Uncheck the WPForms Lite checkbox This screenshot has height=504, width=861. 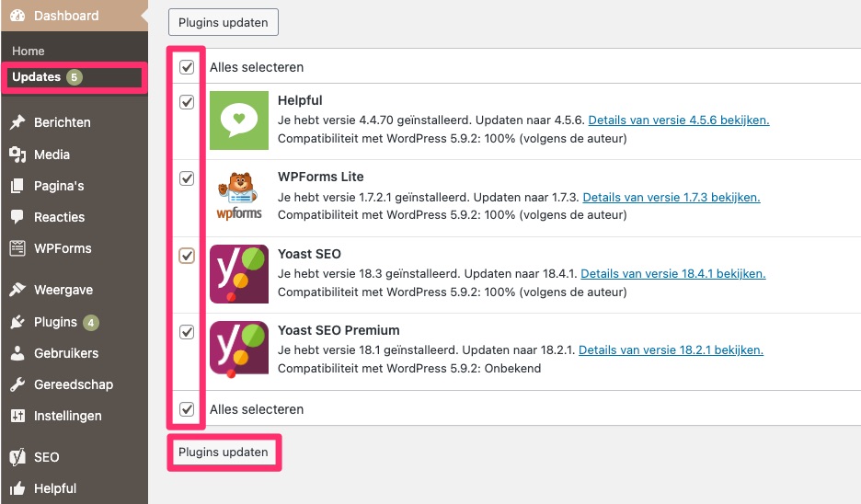[187, 178]
